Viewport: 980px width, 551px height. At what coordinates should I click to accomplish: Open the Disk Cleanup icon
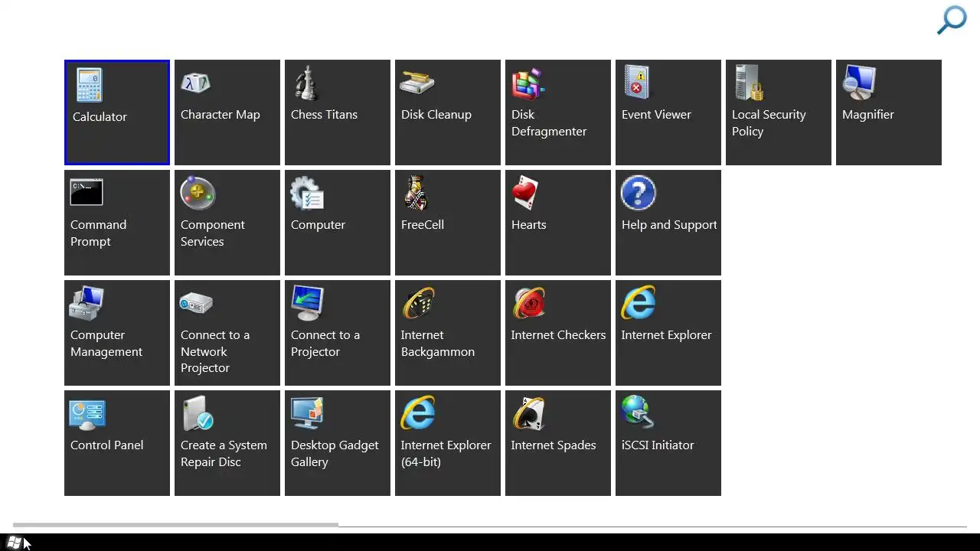[x=417, y=83]
